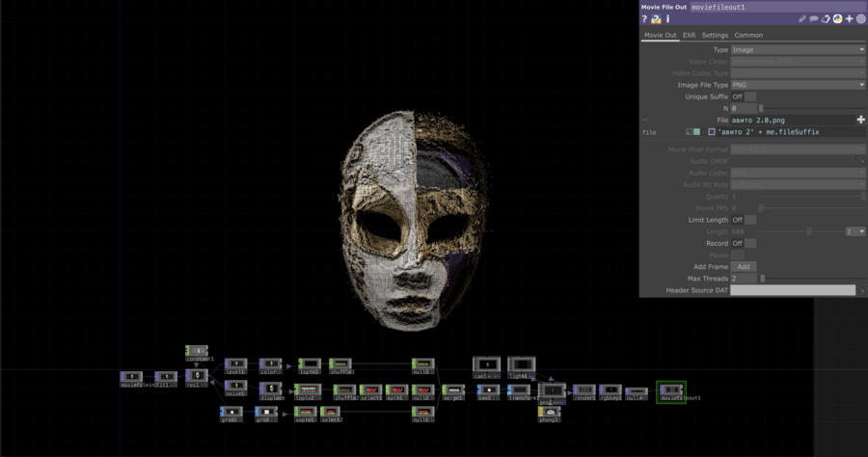Open the operator info 'i' icon
This screenshot has width=868, height=457.
[x=667, y=19]
